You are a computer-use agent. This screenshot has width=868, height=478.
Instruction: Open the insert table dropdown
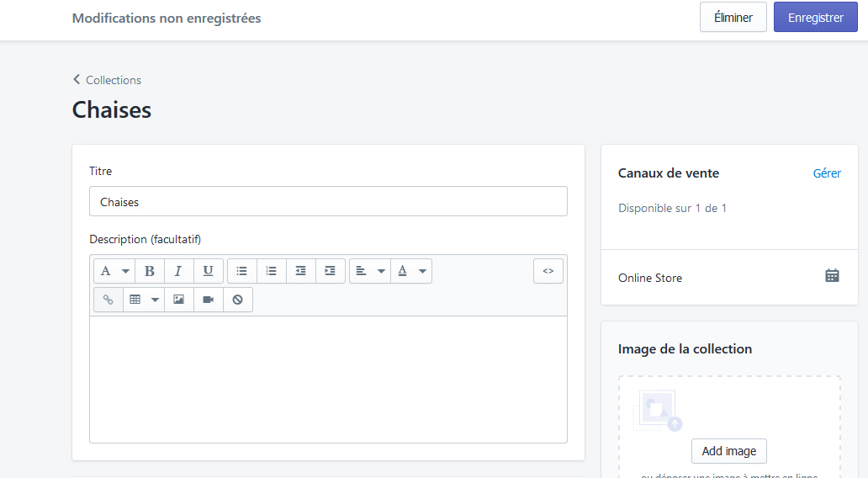click(143, 300)
